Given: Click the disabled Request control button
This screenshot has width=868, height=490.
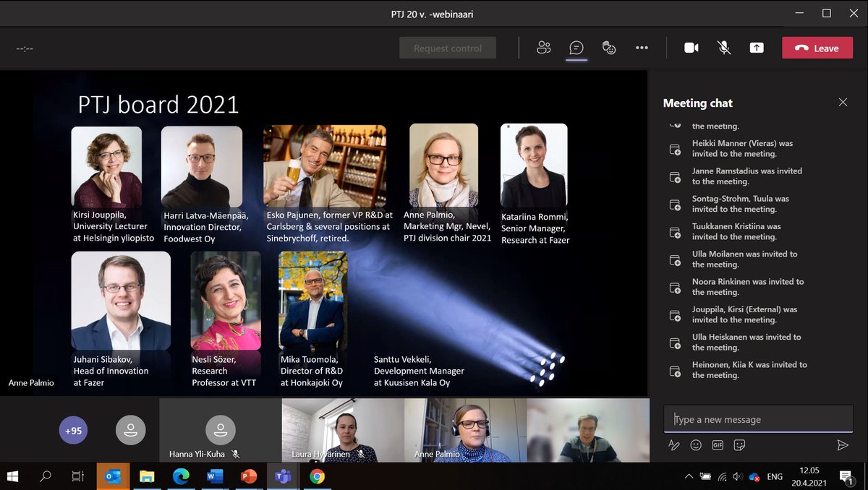Looking at the screenshot, I should coord(448,48).
